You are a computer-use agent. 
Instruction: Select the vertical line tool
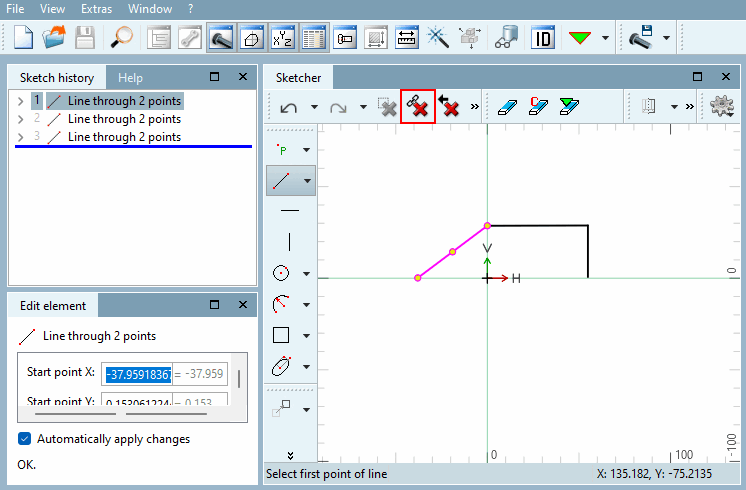point(290,242)
